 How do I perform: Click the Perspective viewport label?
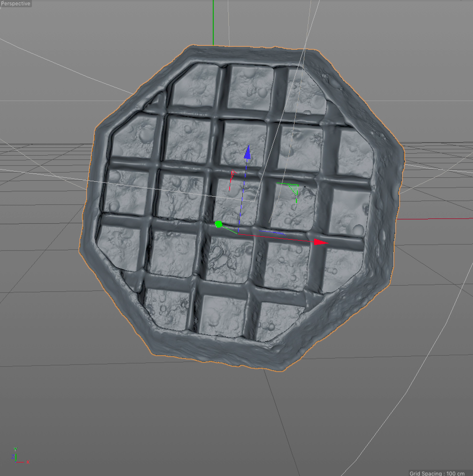click(x=15, y=3)
